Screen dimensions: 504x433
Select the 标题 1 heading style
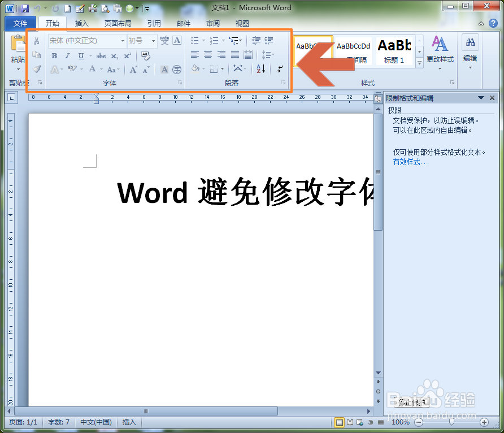[394, 51]
